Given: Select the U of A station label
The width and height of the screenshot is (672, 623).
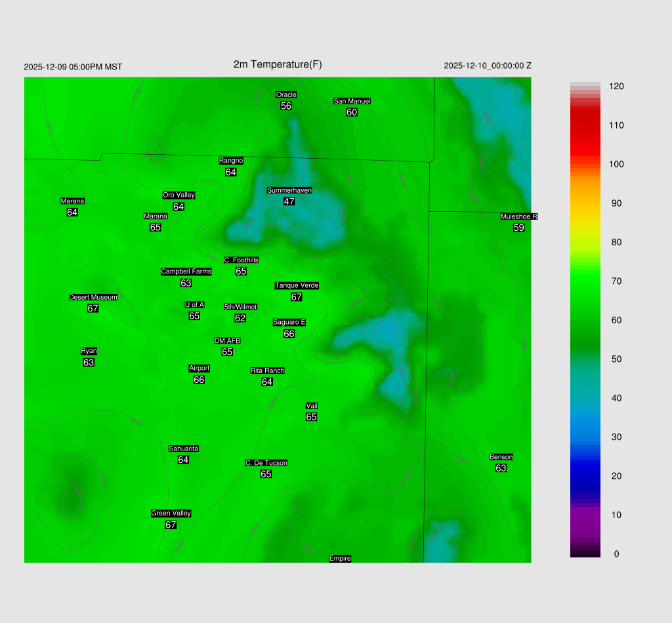Looking at the screenshot, I should [194, 304].
